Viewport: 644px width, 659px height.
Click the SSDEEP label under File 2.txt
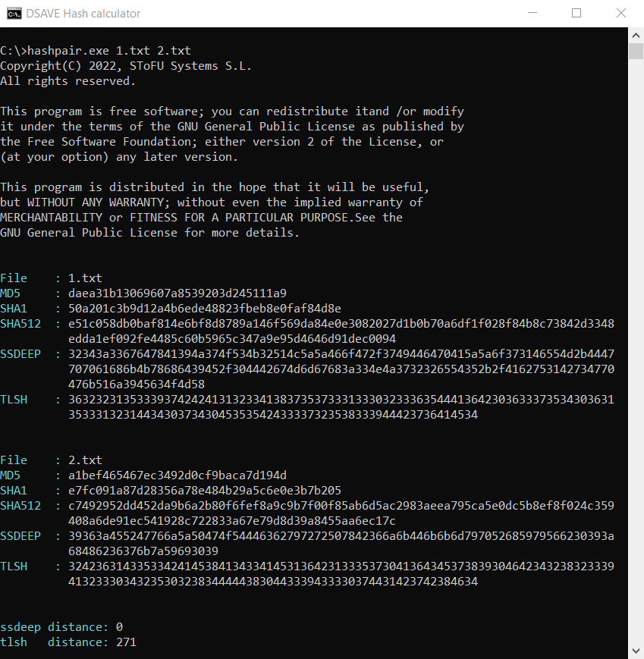[x=20, y=536]
